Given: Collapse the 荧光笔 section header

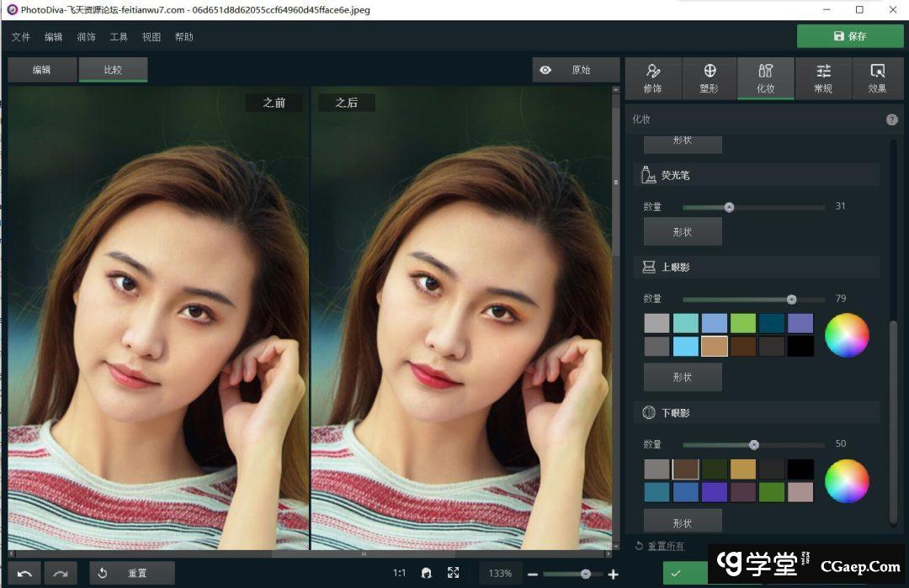Looking at the screenshot, I should tap(756, 176).
